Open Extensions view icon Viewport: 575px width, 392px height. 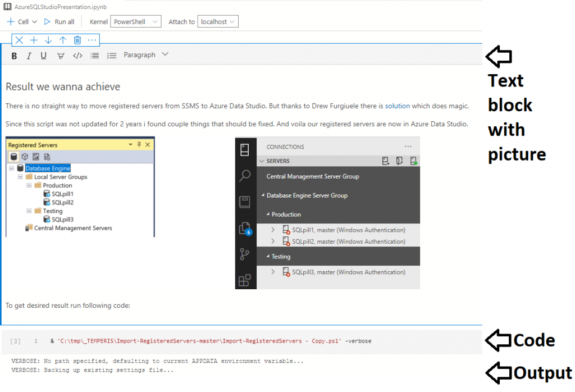point(245,280)
